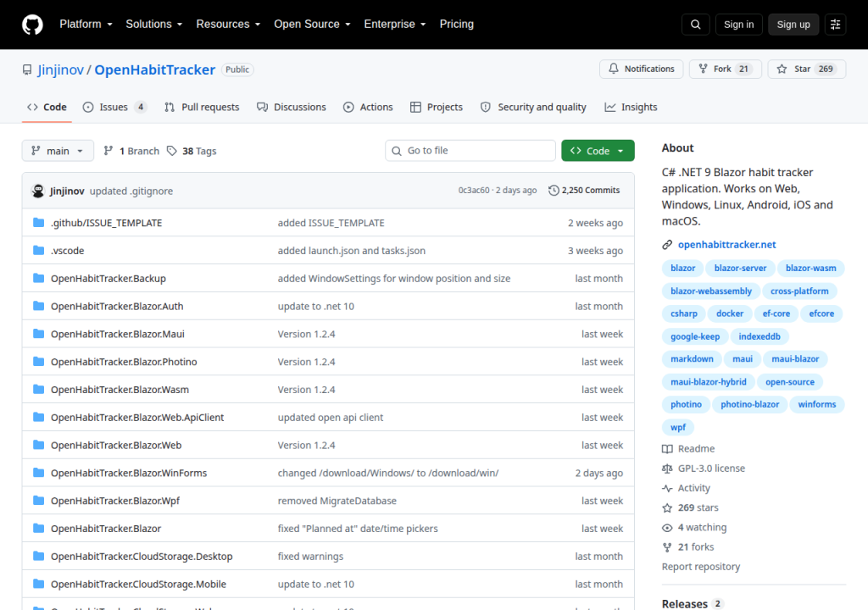Click folder icon of OpenHabitTracker.Blazor.Maui row

pyautogui.click(x=38, y=334)
